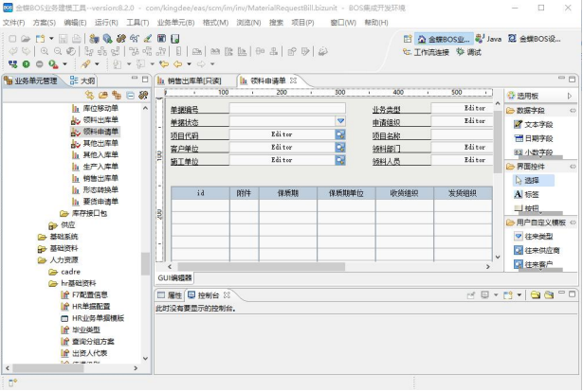This screenshot has width=583, height=392.
Task: Click the external tools rocket icon
Action: [86, 63]
